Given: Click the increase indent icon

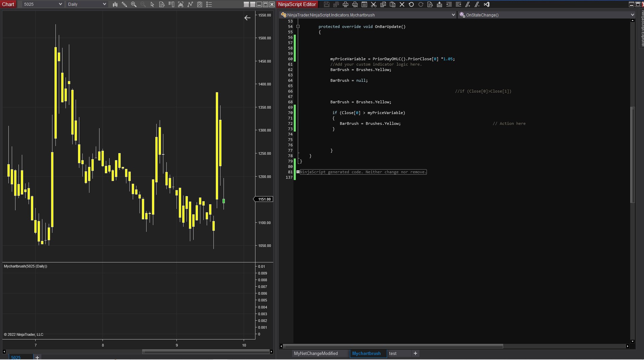Looking at the screenshot, I should (x=458, y=4).
